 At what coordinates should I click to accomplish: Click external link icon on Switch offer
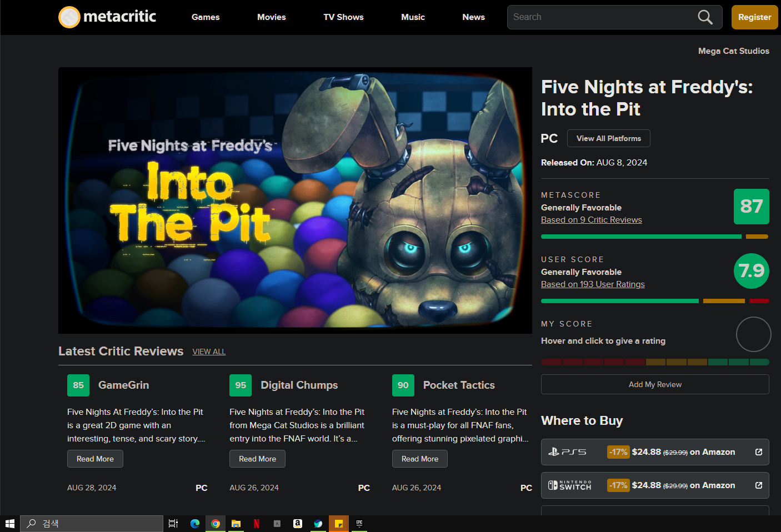tap(759, 485)
